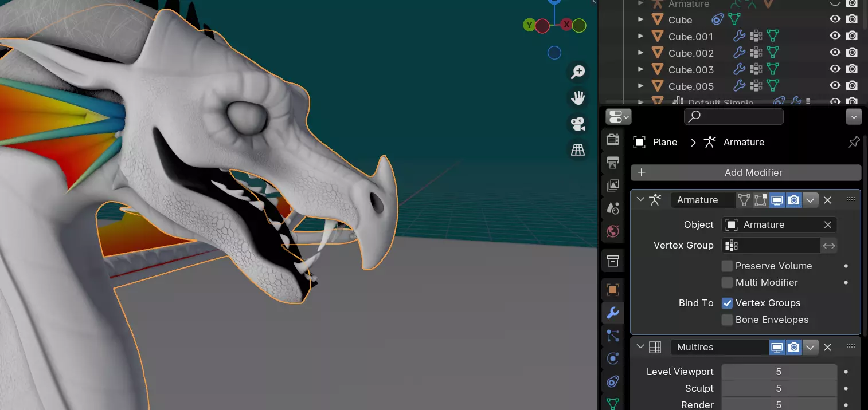Expand the Cube.003 outliner row
Image resolution: width=868 pixels, height=410 pixels.
click(641, 69)
